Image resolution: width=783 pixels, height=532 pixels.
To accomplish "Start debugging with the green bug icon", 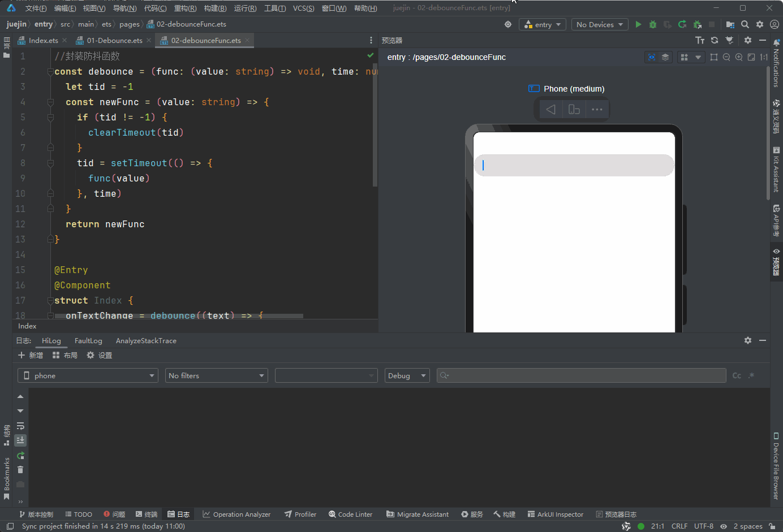I will (x=653, y=24).
